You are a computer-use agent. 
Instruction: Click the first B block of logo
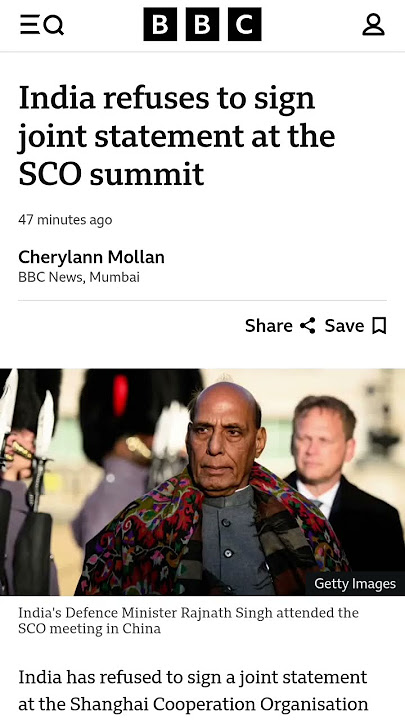point(160,24)
